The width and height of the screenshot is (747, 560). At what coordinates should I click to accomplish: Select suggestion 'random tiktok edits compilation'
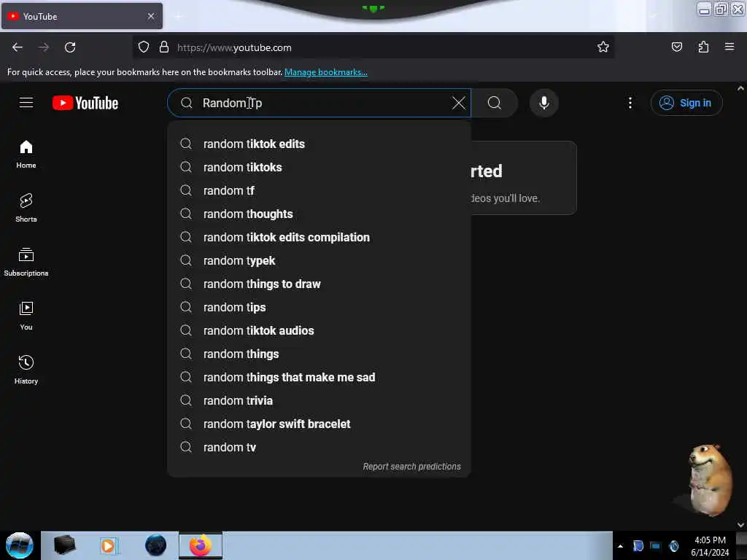pyautogui.click(x=320, y=237)
